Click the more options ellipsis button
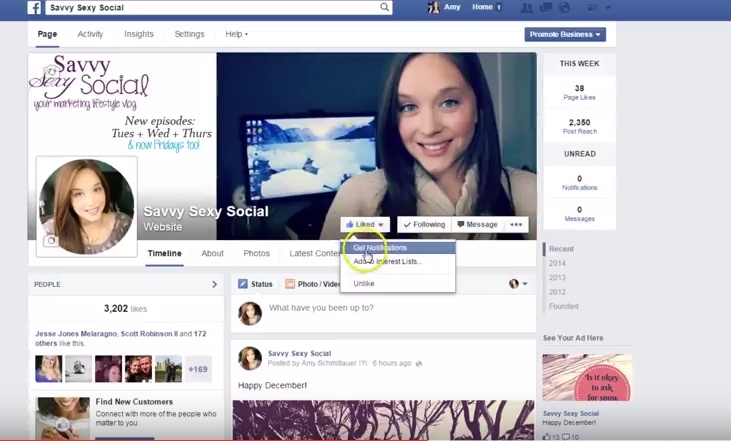The width and height of the screenshot is (731, 441). tap(516, 224)
